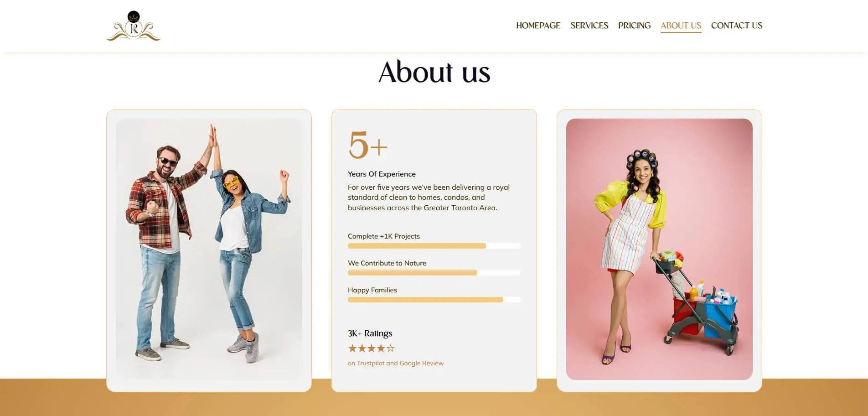Click the 3K+ Ratings heading
The width and height of the screenshot is (868, 416).
click(x=370, y=333)
